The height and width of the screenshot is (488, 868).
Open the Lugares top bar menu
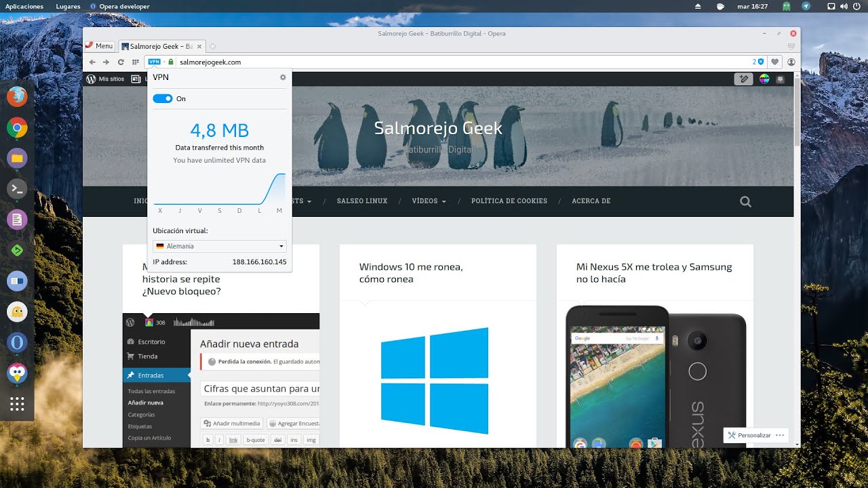tap(68, 6)
